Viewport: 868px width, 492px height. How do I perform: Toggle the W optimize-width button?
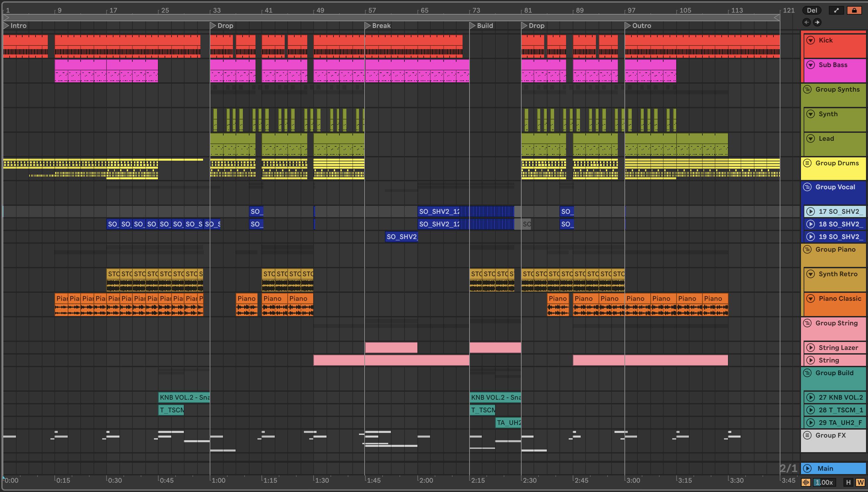(860, 482)
